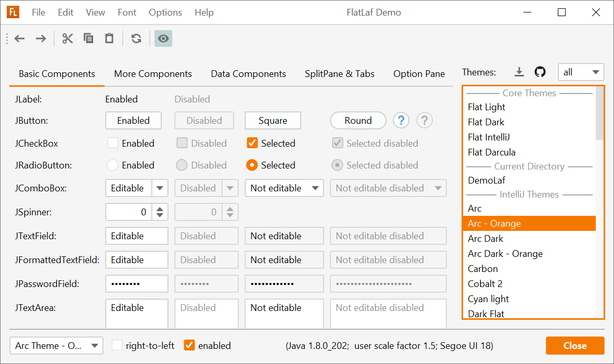Open the Arc Theme look-and-feel dropdown
The image size is (614, 364).
[x=56, y=345]
